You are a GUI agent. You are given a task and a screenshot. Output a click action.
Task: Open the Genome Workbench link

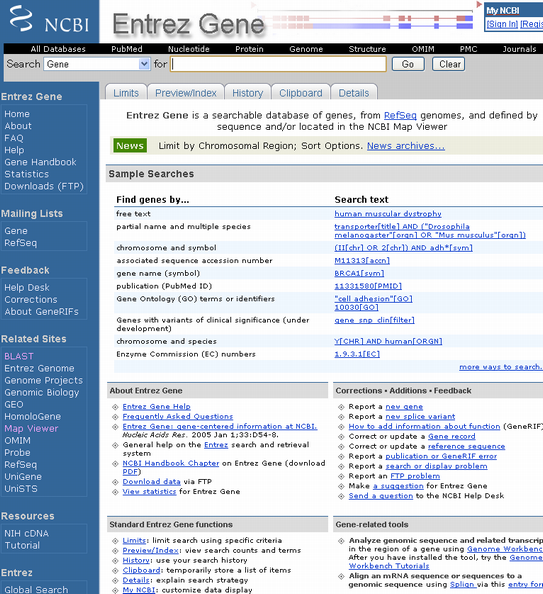(x=504, y=549)
